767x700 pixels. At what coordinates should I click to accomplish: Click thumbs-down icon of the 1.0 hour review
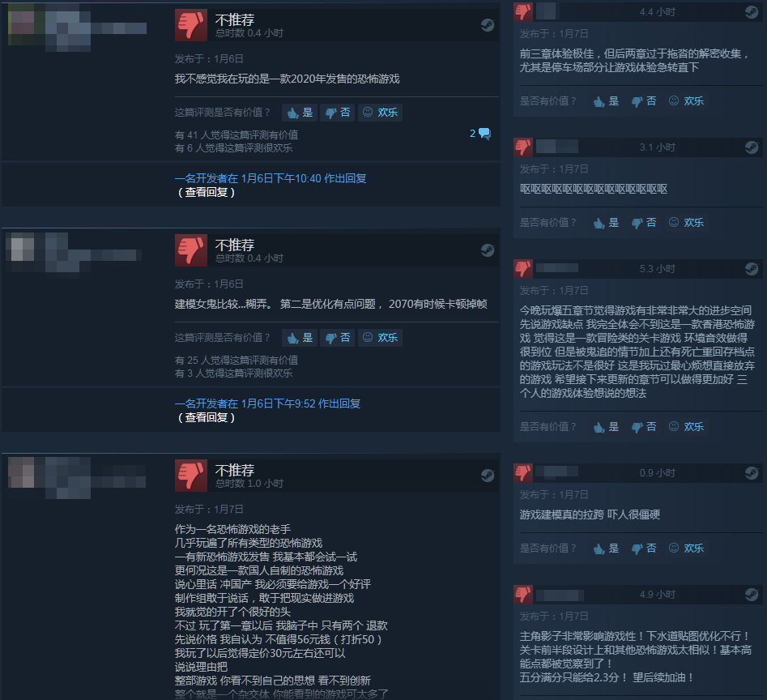191,476
